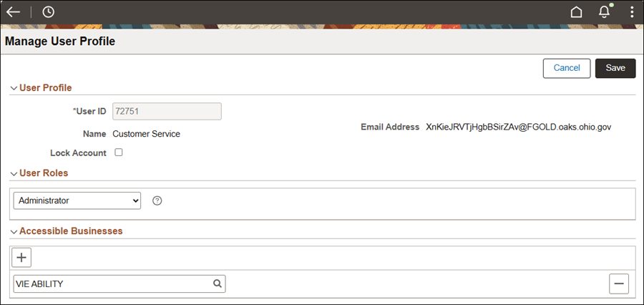Collapse the User Profile section
Viewport: 644px width, 305px height.
(14, 88)
